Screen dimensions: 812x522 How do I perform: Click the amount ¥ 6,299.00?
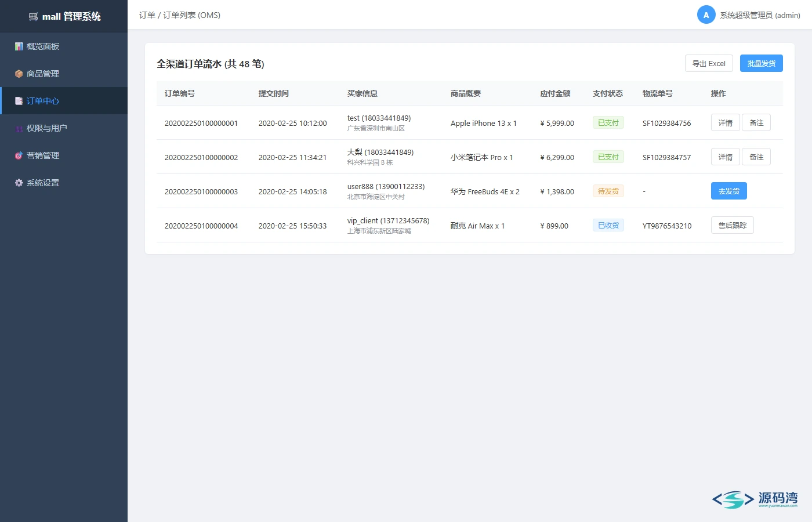[557, 157]
